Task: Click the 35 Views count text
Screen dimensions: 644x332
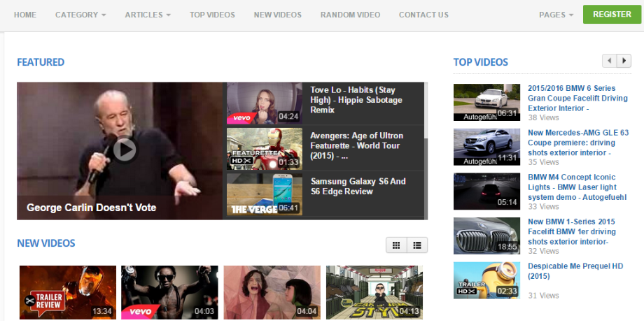Action: coord(543,162)
